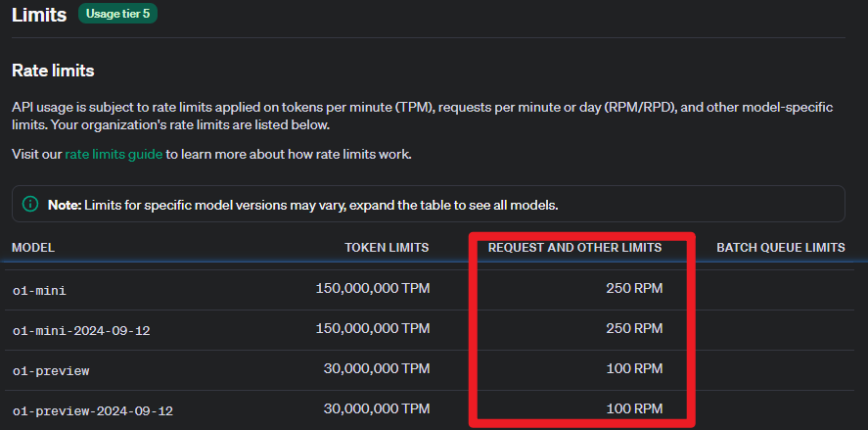Click the Usage tier 5 badge
868x430 pixels.
(118, 15)
